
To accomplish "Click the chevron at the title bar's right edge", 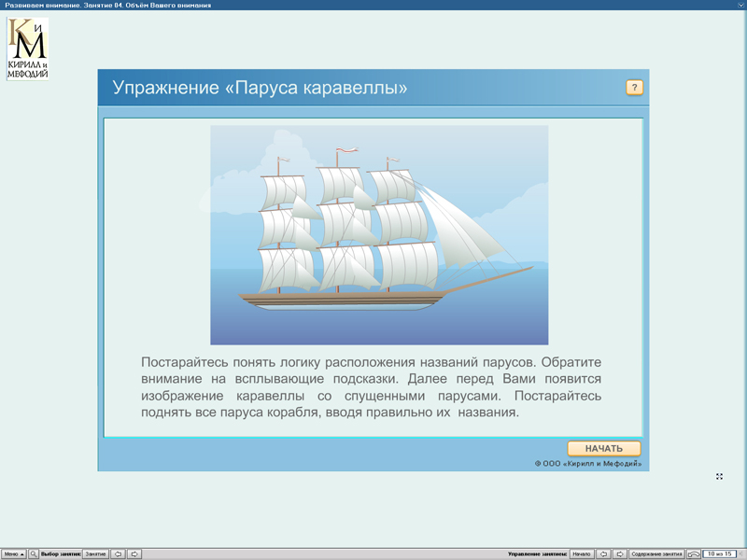I will click(740, 4).
